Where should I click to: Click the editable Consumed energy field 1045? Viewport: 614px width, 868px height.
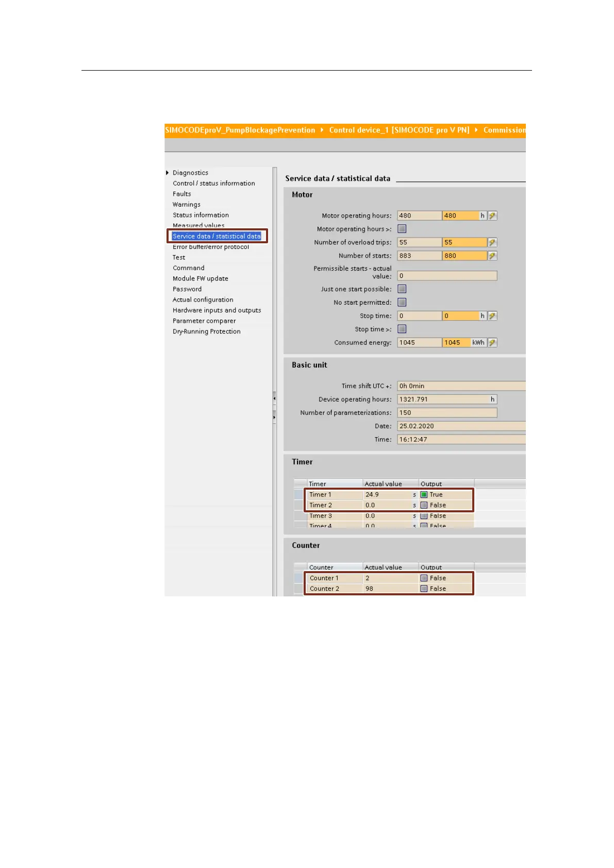[457, 343]
